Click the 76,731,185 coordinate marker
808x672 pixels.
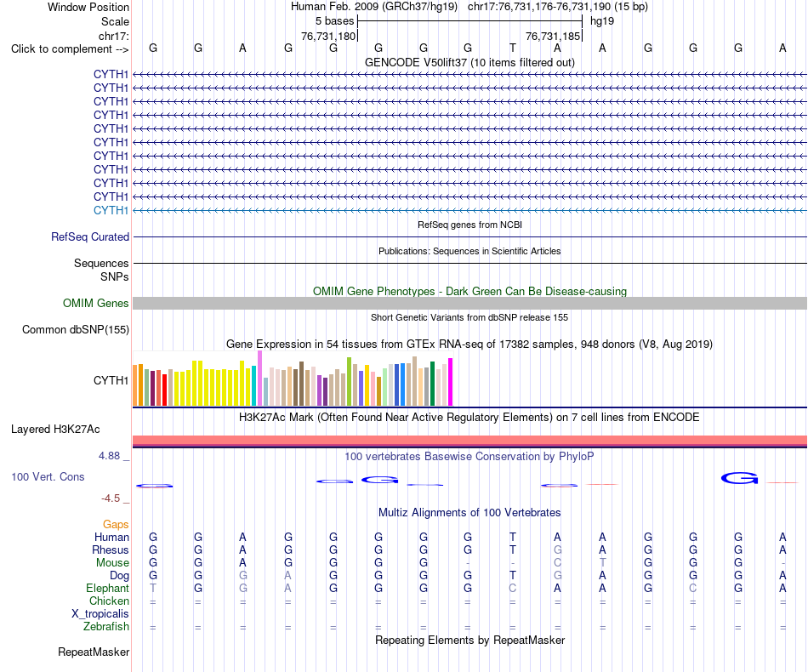click(553, 36)
